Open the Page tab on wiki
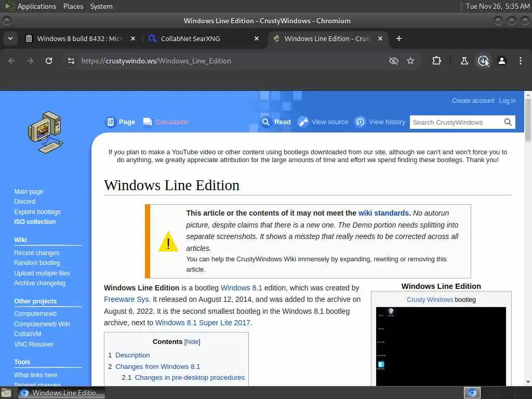The width and height of the screenshot is (532, 399). 121,122
